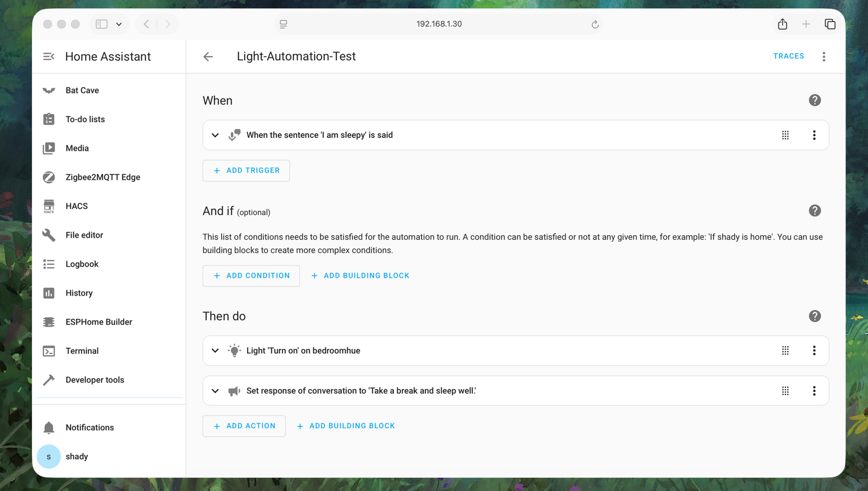This screenshot has width=868, height=491.
Task: Open the automation overflow menu in header
Action: click(824, 56)
